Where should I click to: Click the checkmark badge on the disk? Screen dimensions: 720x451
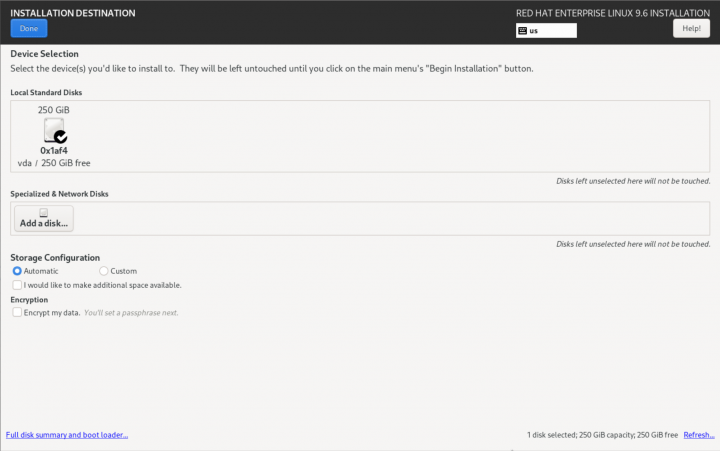pyautogui.click(x=60, y=137)
